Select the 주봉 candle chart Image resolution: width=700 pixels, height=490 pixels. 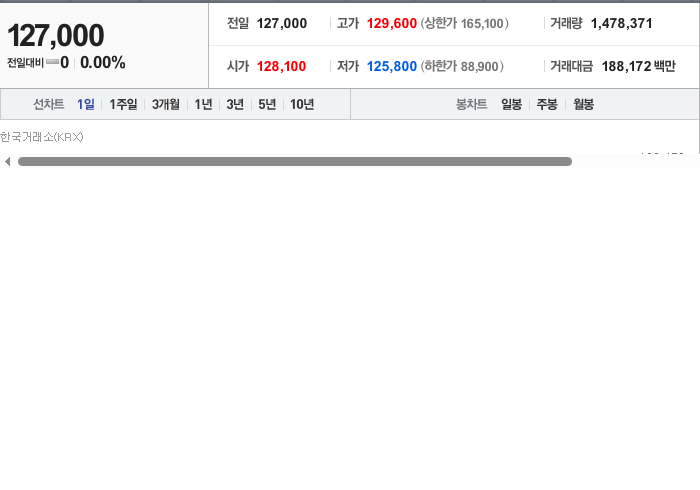click(x=547, y=104)
